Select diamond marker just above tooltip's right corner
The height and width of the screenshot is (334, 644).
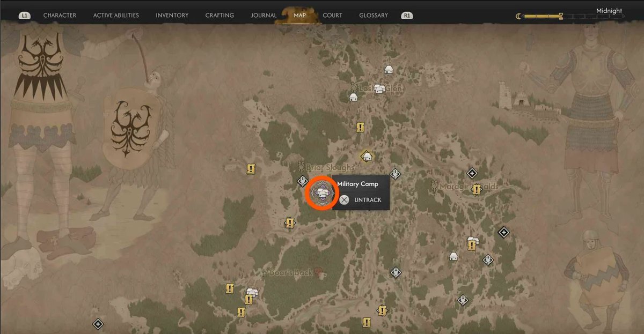(396, 174)
